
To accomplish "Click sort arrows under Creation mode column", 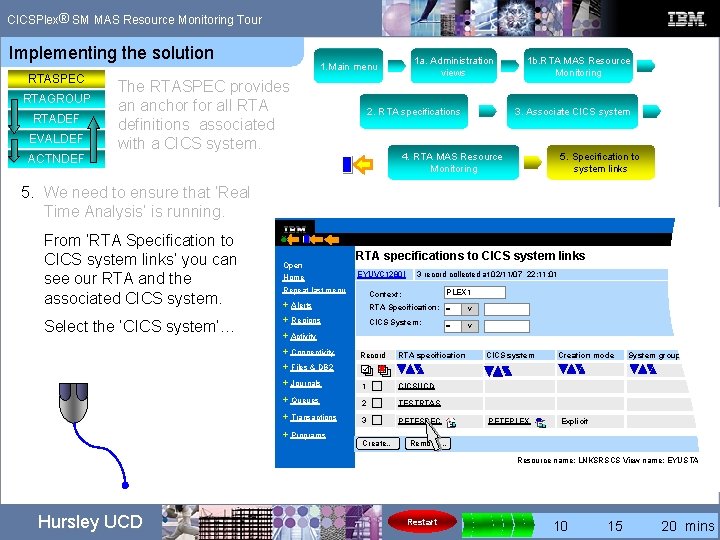I will click(x=571, y=369).
